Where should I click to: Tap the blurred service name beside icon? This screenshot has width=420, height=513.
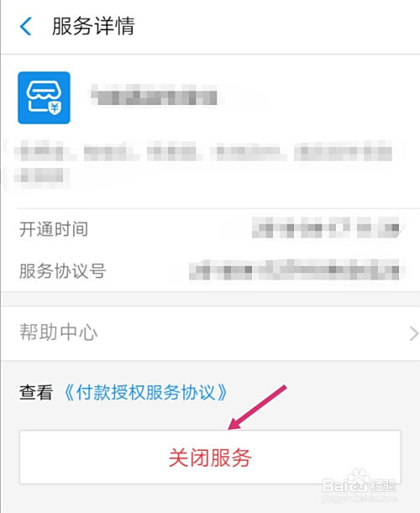pyautogui.click(x=154, y=95)
